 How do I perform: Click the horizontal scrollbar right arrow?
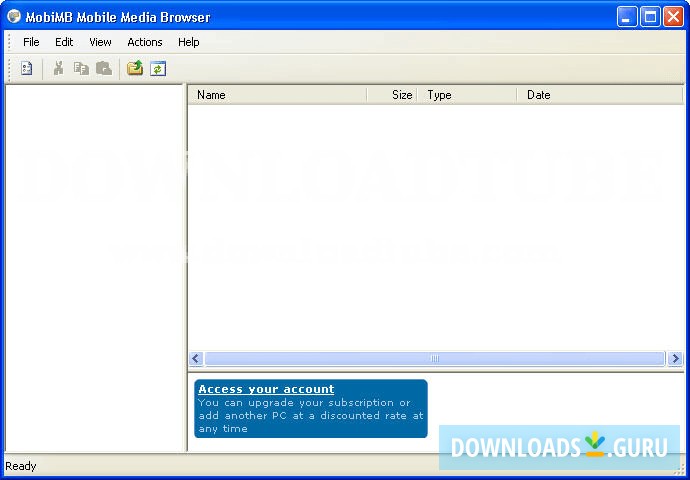675,359
